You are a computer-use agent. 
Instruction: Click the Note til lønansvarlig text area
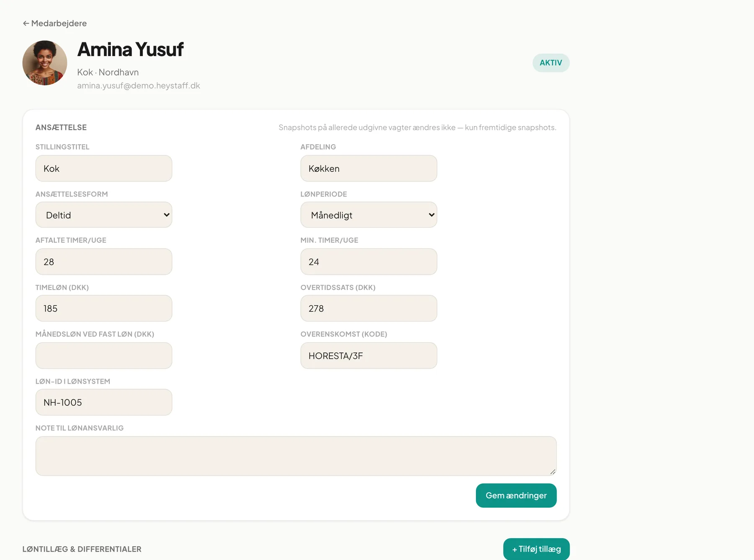[296, 456]
